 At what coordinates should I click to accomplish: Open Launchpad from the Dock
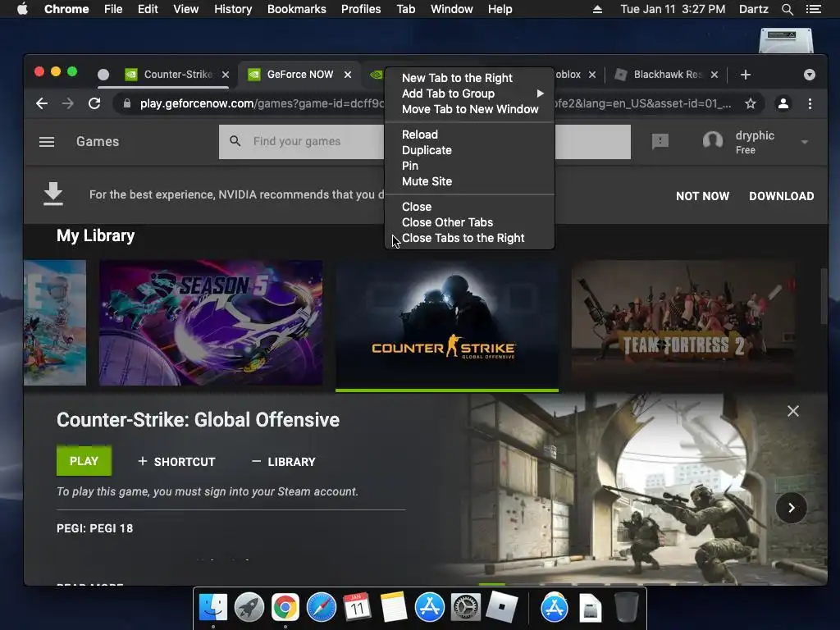coord(249,608)
